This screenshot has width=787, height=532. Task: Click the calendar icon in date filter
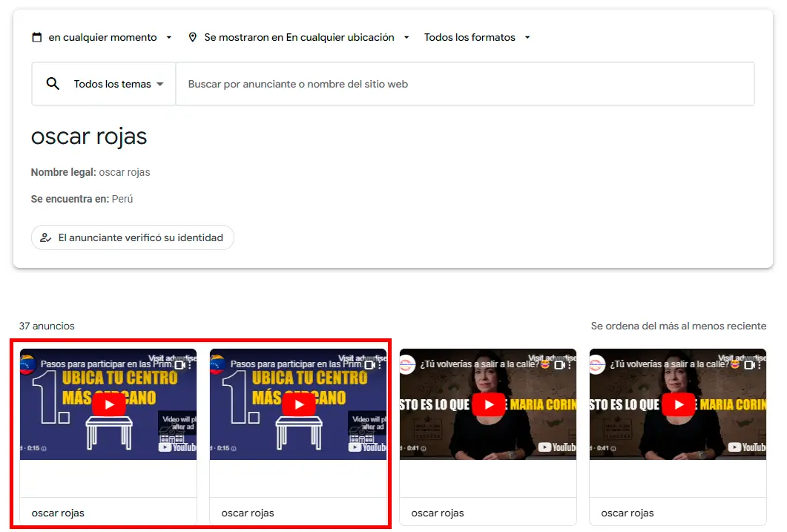point(37,38)
